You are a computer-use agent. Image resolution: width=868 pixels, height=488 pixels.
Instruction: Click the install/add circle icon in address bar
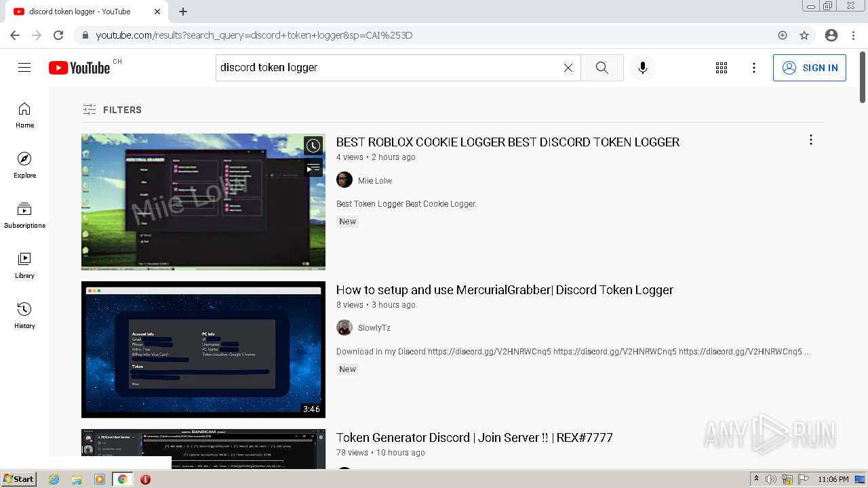pyautogui.click(x=783, y=35)
